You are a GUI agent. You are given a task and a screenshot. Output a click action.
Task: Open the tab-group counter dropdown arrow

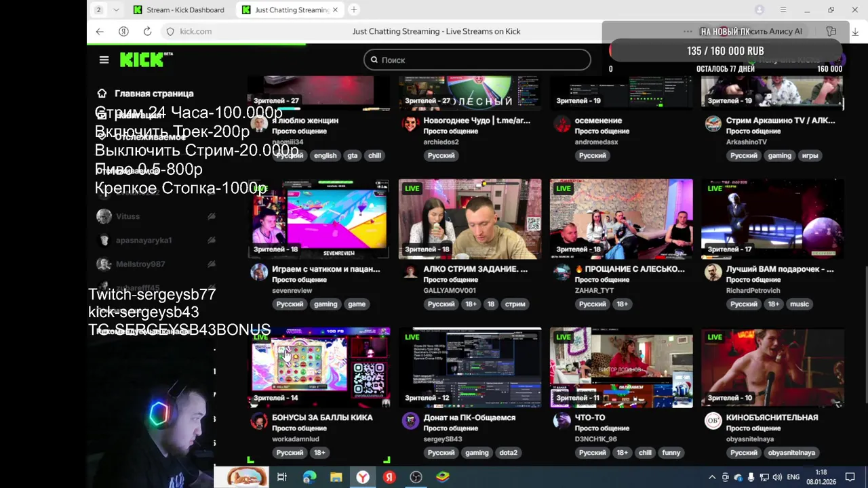tap(116, 9)
